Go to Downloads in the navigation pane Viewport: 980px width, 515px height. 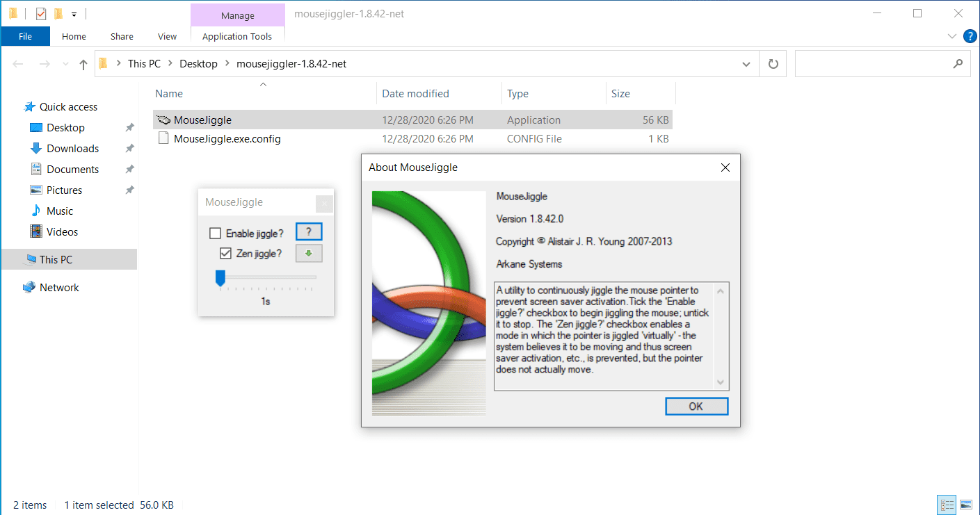point(72,149)
